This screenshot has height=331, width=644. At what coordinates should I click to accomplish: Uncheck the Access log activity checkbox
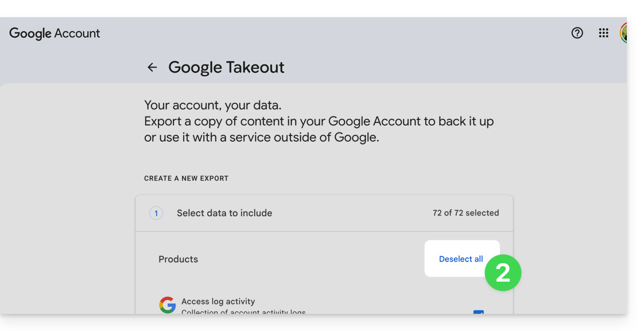tap(478, 312)
